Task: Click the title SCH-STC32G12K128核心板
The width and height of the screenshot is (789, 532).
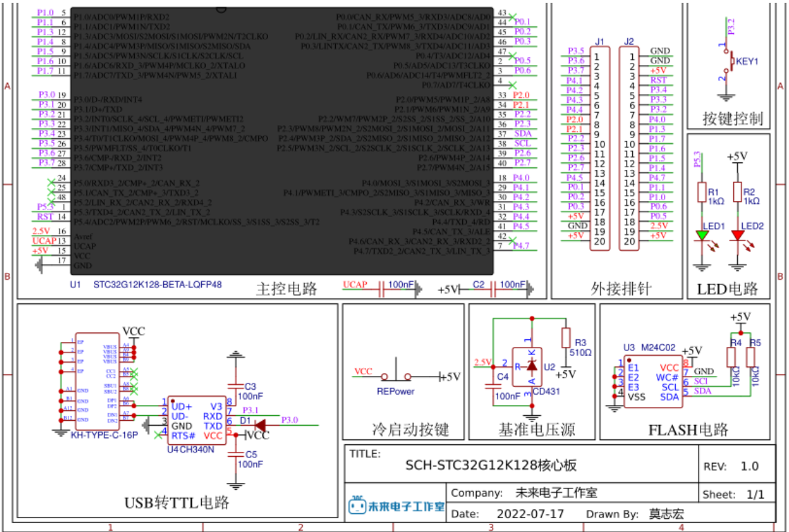Action: (x=491, y=465)
